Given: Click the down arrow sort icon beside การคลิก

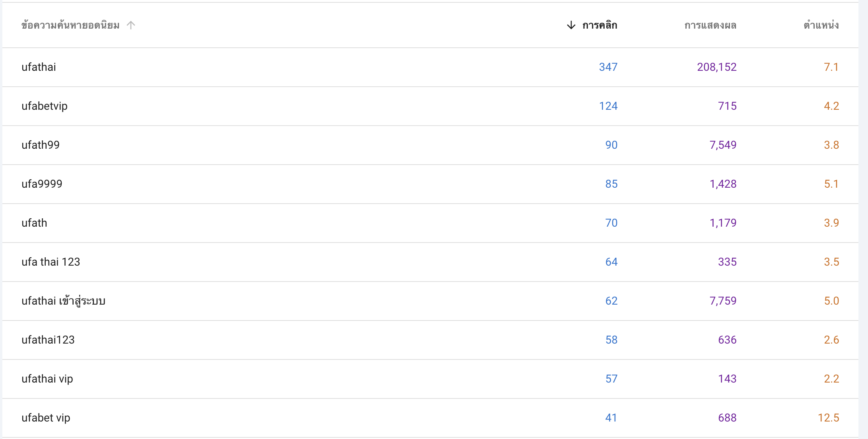Looking at the screenshot, I should click(x=571, y=25).
